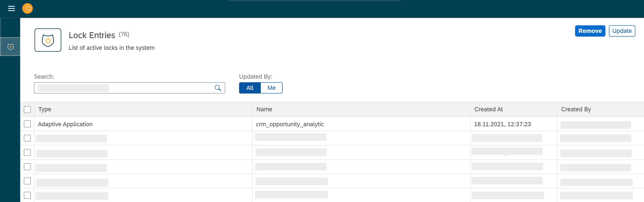Toggle the select-all header checkbox

[x=27, y=109]
